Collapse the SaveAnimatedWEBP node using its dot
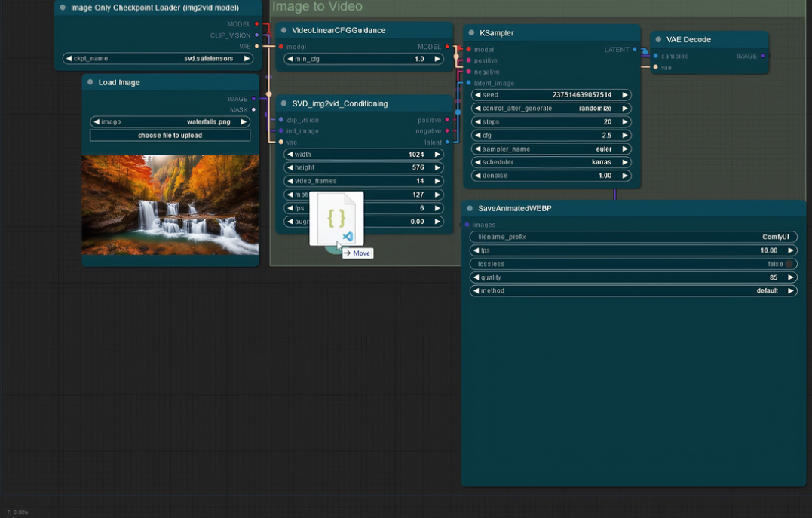812x518 pixels. click(470, 208)
